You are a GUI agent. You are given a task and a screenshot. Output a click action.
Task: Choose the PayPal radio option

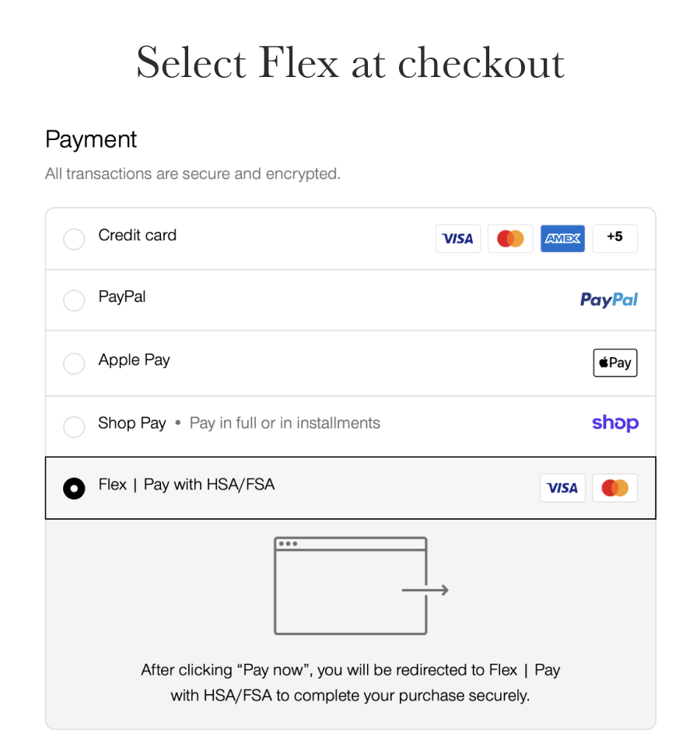[x=74, y=300]
